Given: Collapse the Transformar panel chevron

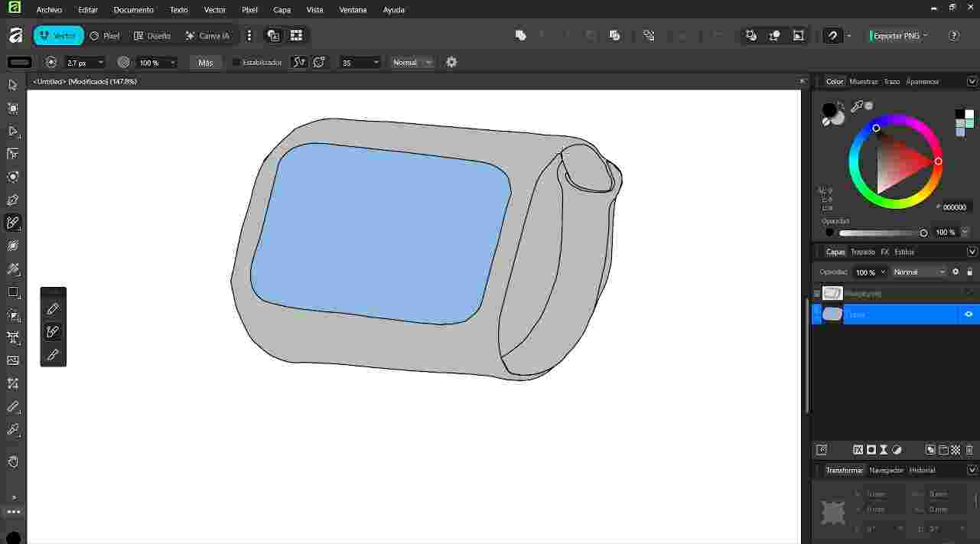Looking at the screenshot, I should point(972,470).
